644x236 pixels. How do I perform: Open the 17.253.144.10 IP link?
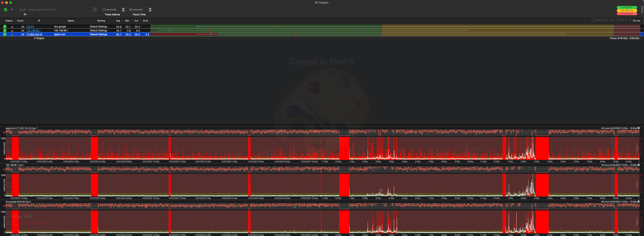[x=34, y=35]
